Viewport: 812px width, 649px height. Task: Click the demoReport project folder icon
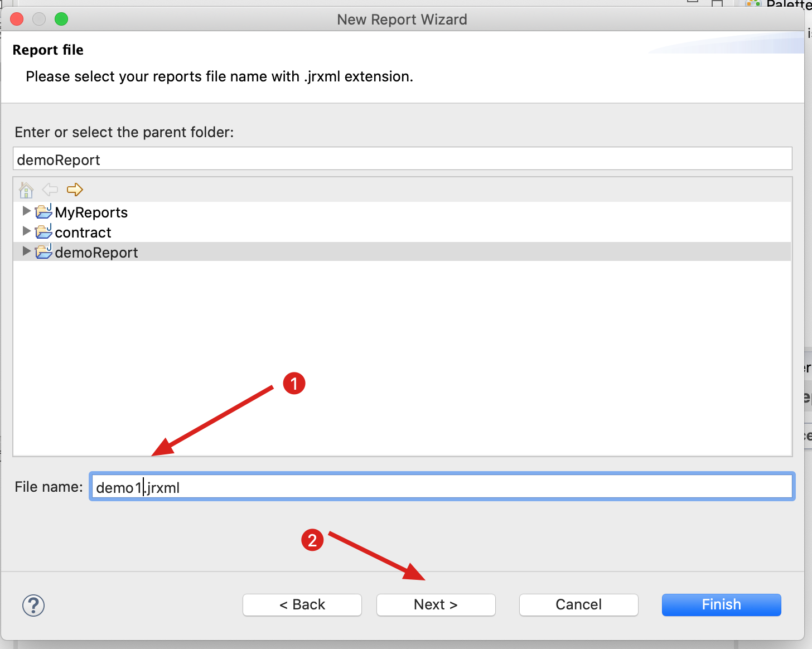tap(43, 251)
